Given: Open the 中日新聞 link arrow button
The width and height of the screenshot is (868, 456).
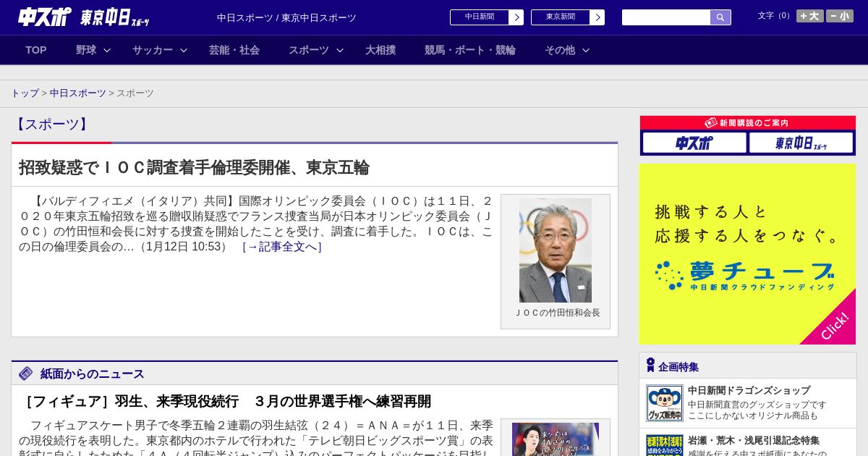Looking at the screenshot, I should (516, 17).
